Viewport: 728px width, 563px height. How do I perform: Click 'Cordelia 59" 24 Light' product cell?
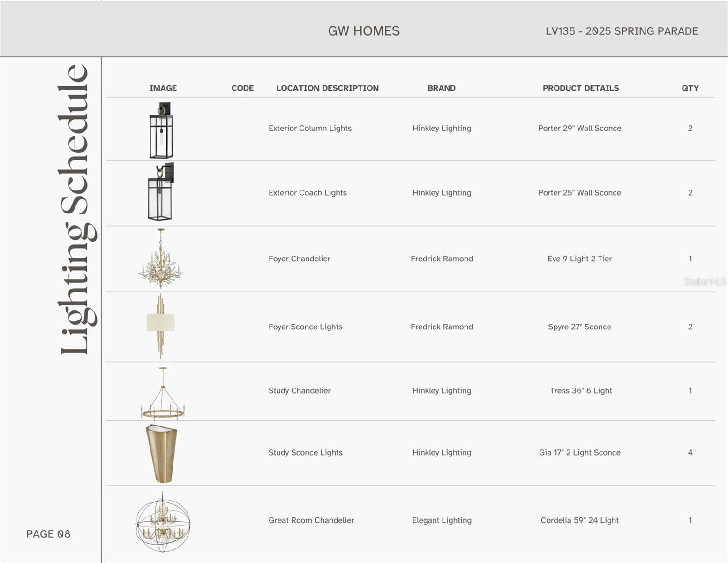(x=579, y=520)
